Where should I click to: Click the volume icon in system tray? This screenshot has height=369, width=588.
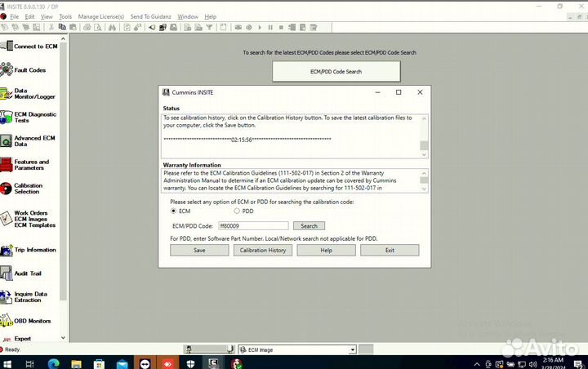(x=532, y=364)
